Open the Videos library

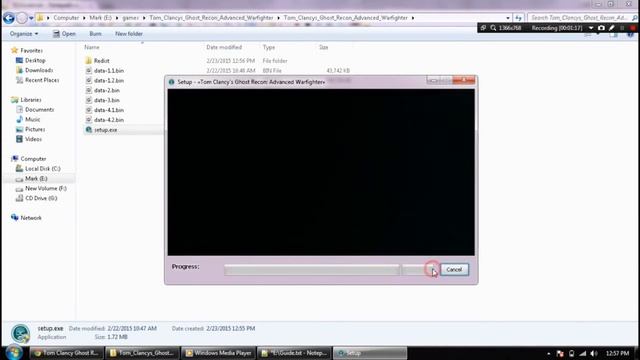click(33, 139)
